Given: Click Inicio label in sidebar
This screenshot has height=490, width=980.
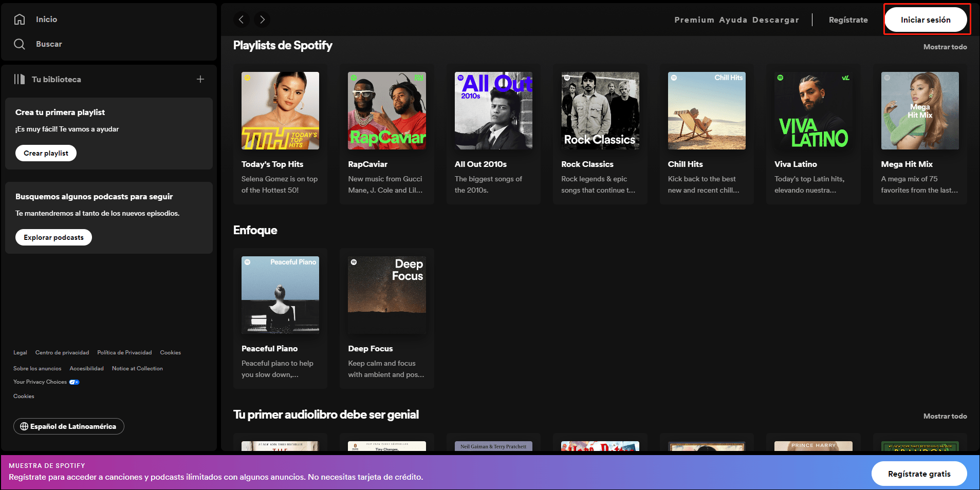Looking at the screenshot, I should [46, 19].
